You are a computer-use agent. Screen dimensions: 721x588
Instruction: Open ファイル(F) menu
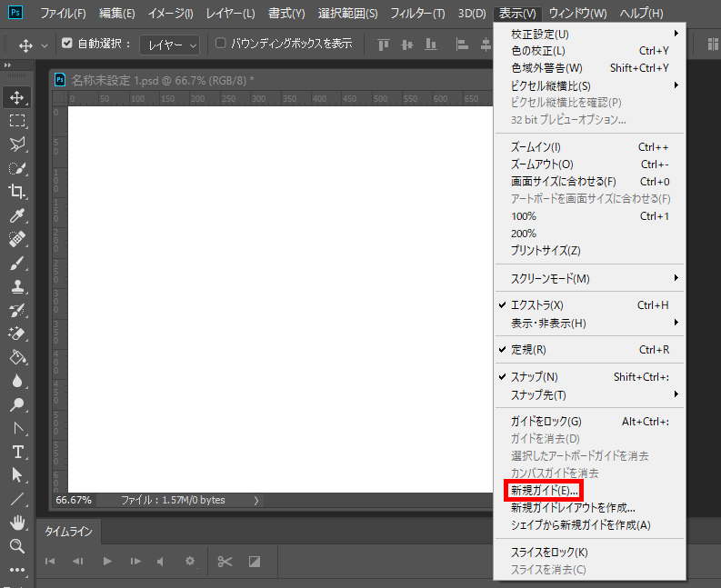click(x=63, y=14)
